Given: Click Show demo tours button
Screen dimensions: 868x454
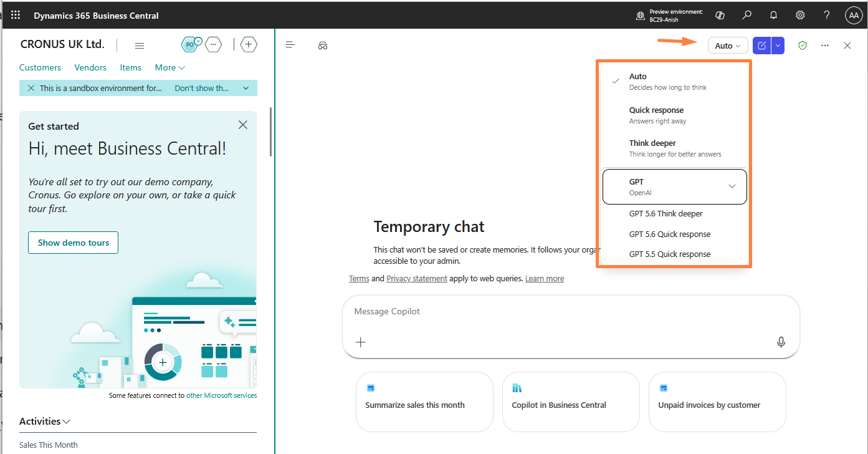Looking at the screenshot, I should (x=74, y=243).
